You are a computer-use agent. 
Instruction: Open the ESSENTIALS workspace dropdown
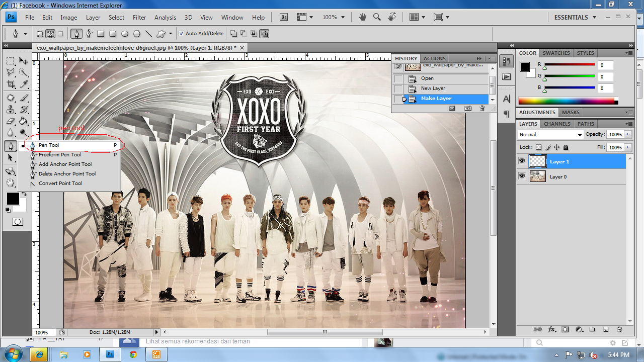pos(575,17)
